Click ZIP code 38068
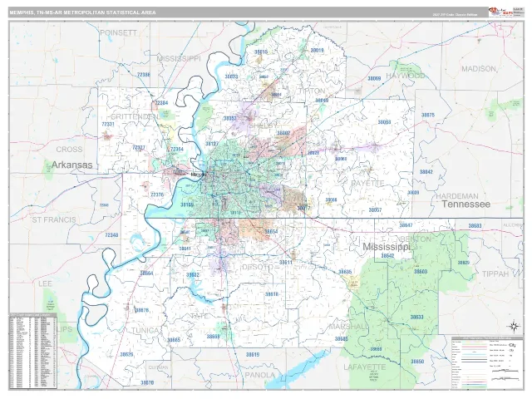Image resolution: width=532 pixels, height=399 pixels. pos(384,122)
